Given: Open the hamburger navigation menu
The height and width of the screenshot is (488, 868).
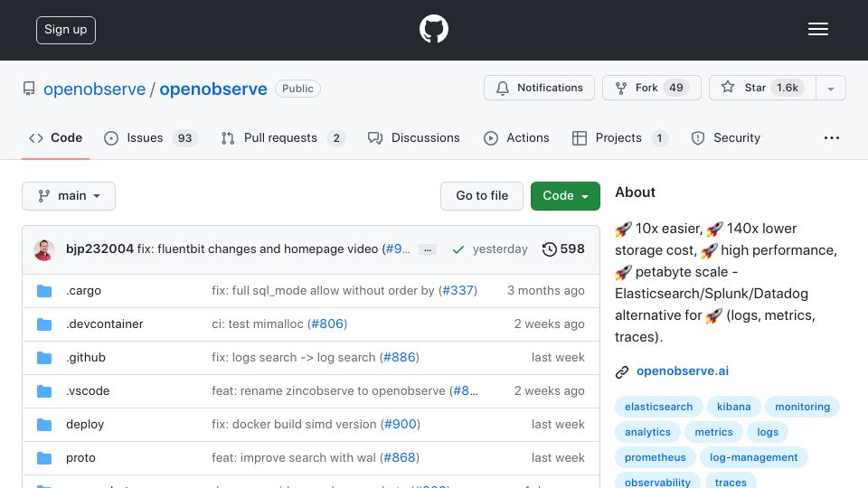Looking at the screenshot, I should coord(817,29).
